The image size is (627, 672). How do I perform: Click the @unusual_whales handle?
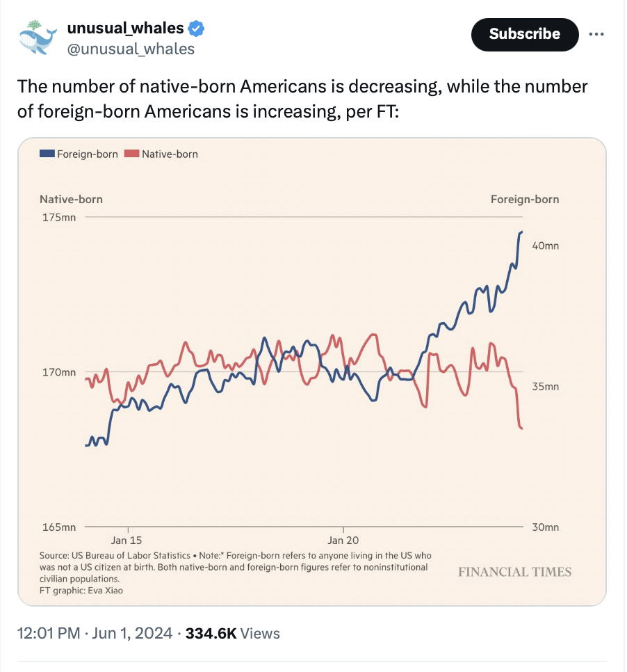click(131, 49)
